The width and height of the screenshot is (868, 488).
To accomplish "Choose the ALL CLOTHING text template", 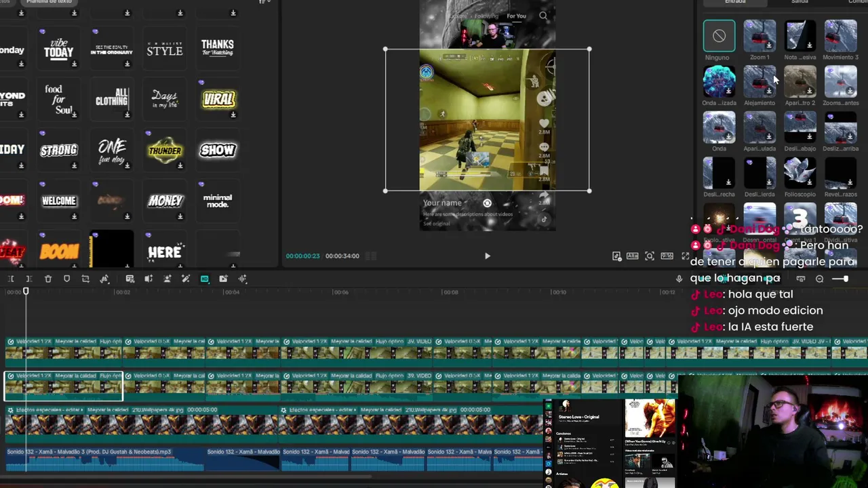I will tap(112, 99).
